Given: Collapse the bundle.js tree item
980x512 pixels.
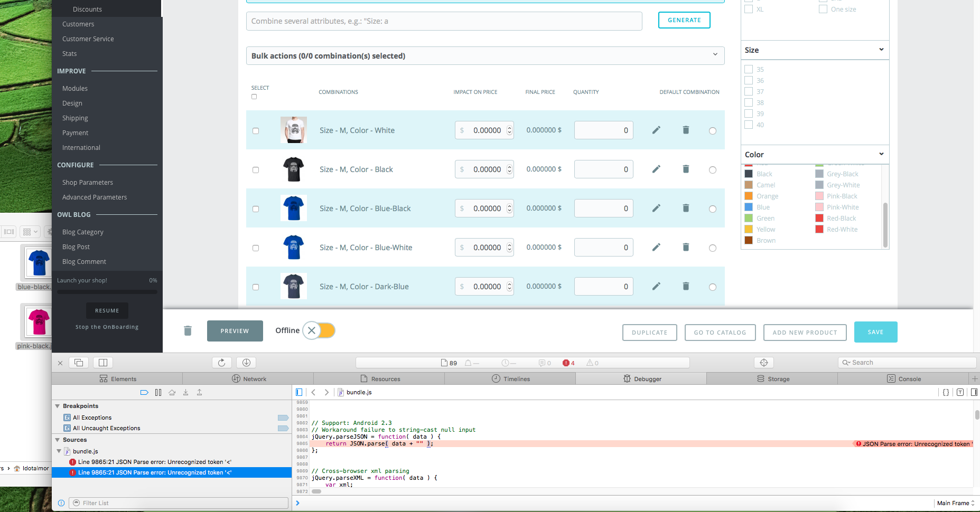Looking at the screenshot, I should (x=59, y=451).
